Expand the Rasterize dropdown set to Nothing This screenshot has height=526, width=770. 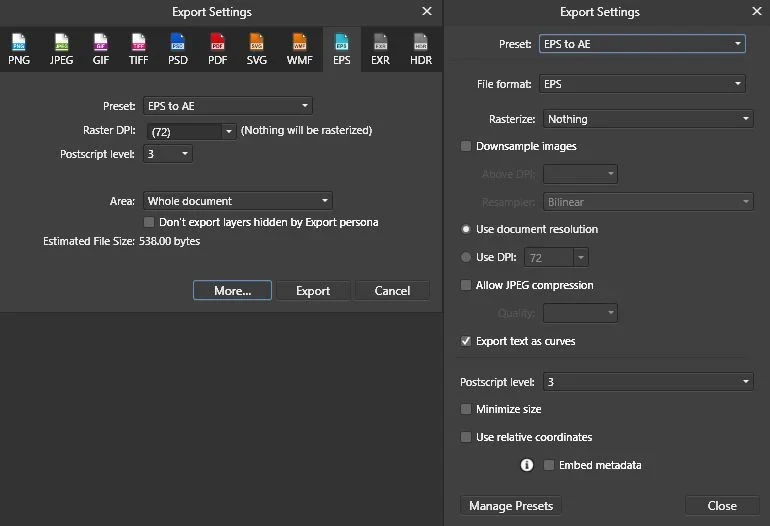coord(648,119)
